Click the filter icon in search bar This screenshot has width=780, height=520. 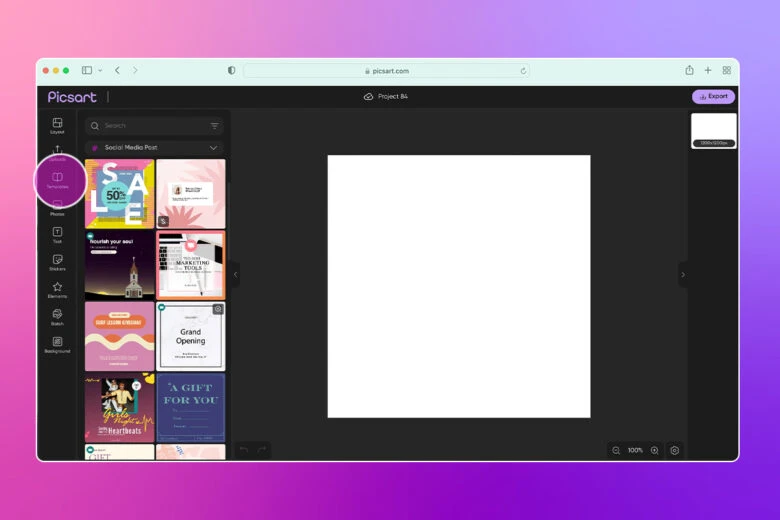coord(214,126)
